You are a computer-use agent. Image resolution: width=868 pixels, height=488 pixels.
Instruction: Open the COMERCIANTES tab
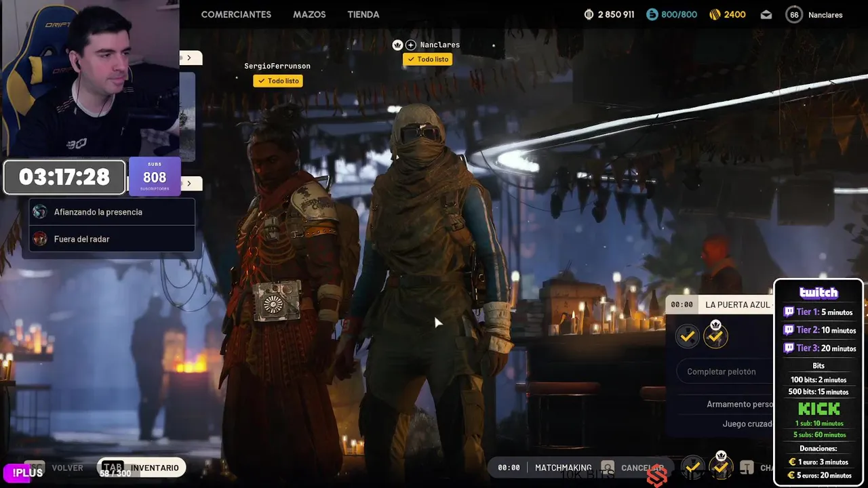pos(236,14)
